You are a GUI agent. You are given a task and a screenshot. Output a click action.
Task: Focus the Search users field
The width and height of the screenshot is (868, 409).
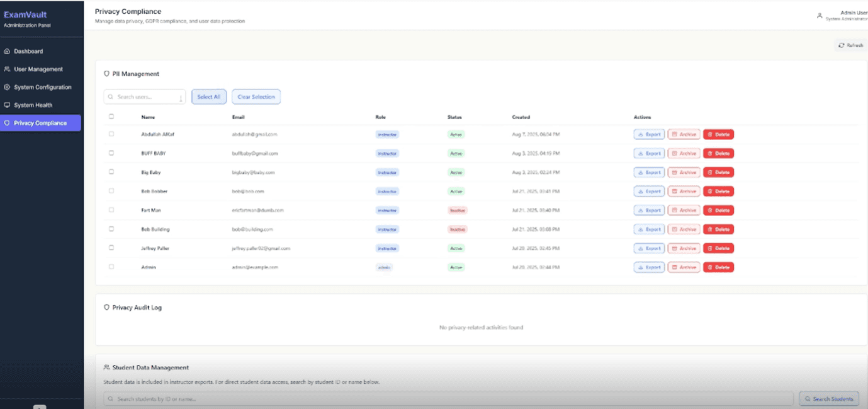(145, 97)
